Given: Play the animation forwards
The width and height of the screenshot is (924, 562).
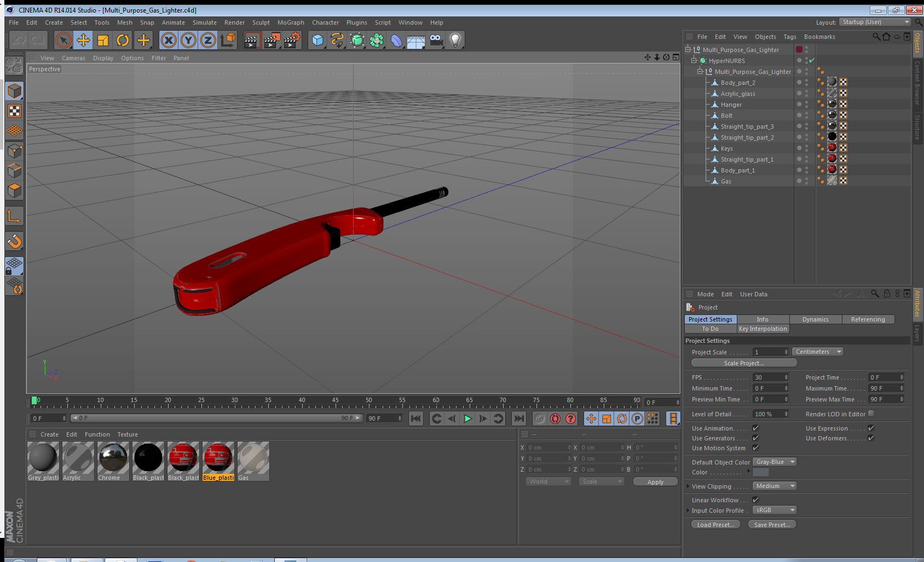Looking at the screenshot, I should 467,419.
